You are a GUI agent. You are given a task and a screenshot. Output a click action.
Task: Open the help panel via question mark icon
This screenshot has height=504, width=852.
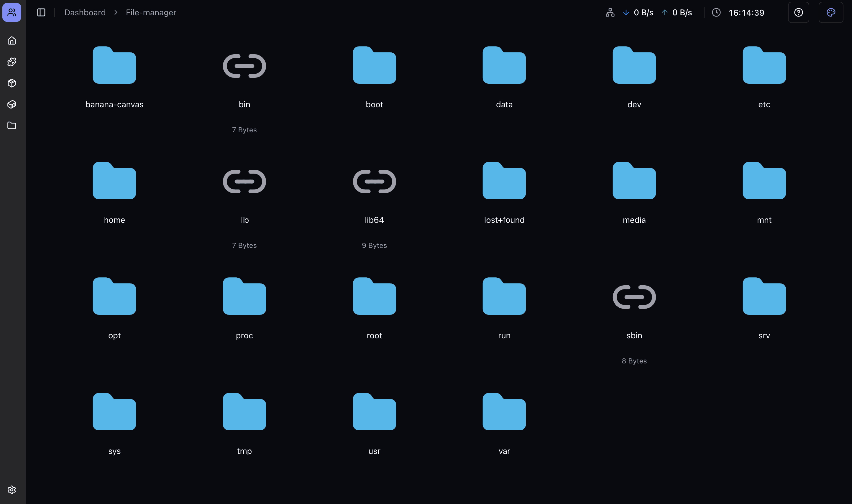(x=798, y=12)
